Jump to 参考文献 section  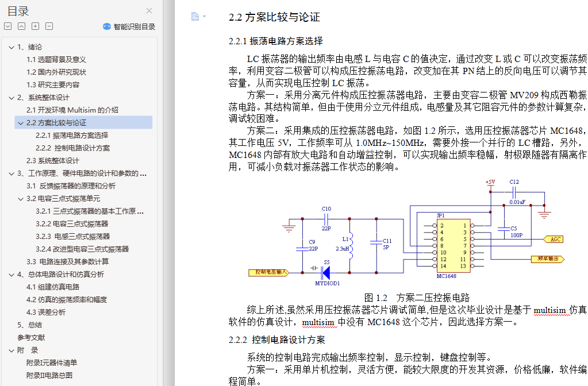(x=31, y=338)
